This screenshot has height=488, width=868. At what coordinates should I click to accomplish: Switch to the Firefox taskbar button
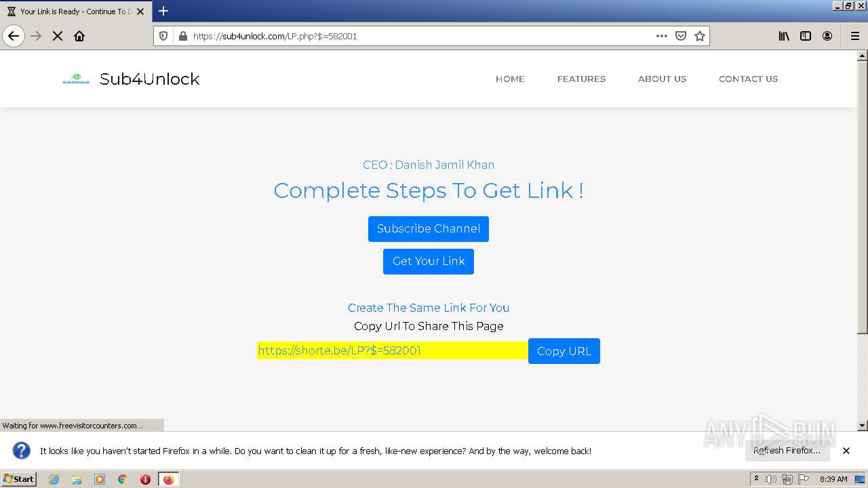coord(169,479)
